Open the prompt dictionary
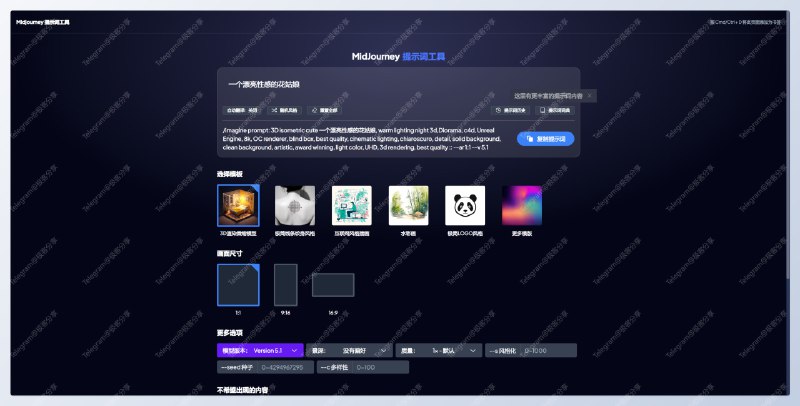800x406 pixels. click(x=555, y=110)
